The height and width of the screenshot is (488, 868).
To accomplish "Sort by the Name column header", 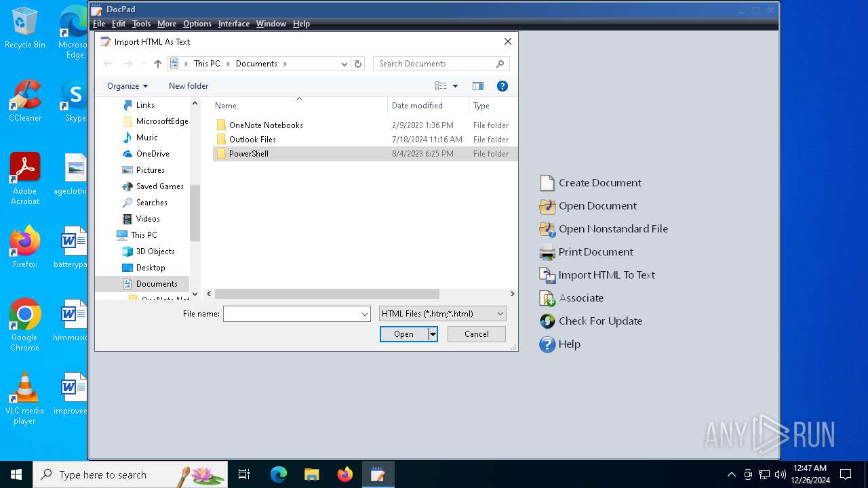I will pos(299,106).
